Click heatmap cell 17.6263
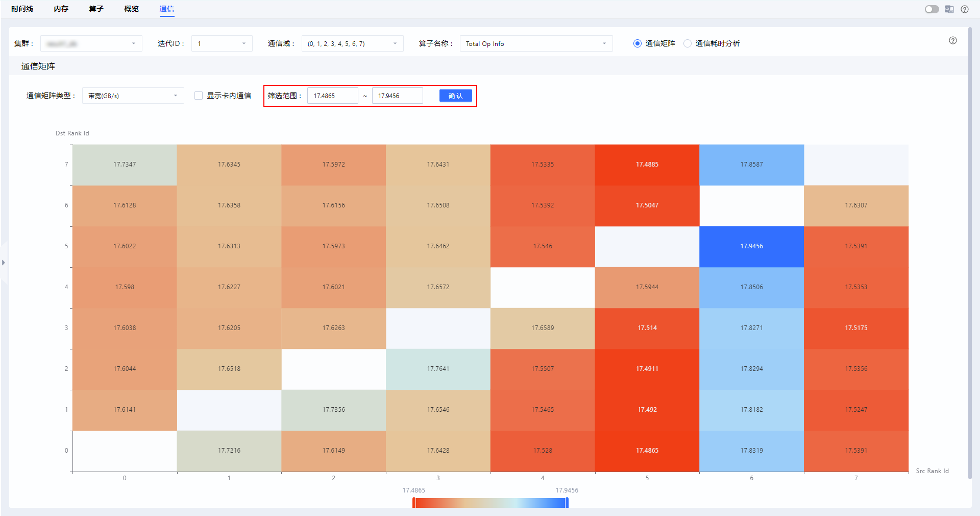Viewport: 980px width, 516px height. click(333, 328)
